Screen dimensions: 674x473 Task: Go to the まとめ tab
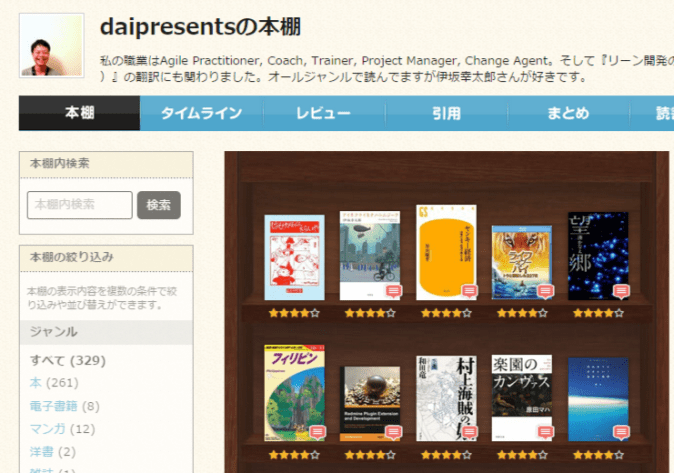(x=568, y=113)
